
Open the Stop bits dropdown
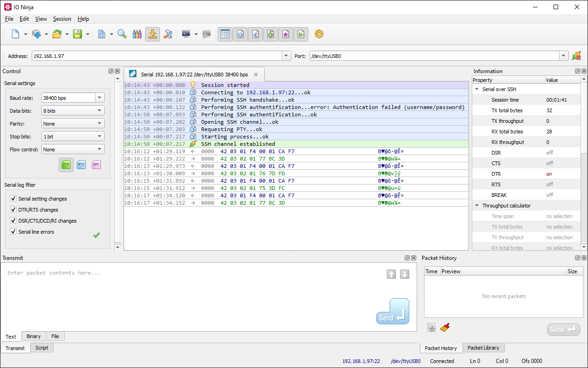73,137
